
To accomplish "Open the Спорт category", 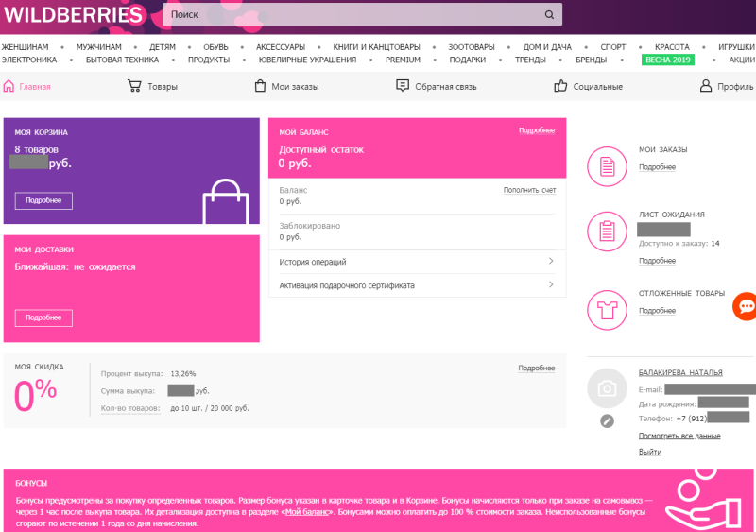I will 613,47.
